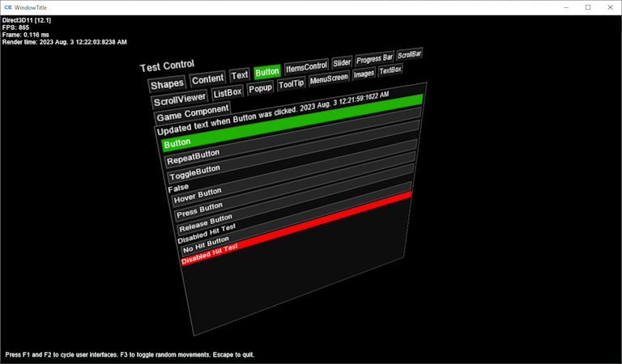Select the TextBox tab
The height and width of the screenshot is (364, 622).
click(390, 70)
